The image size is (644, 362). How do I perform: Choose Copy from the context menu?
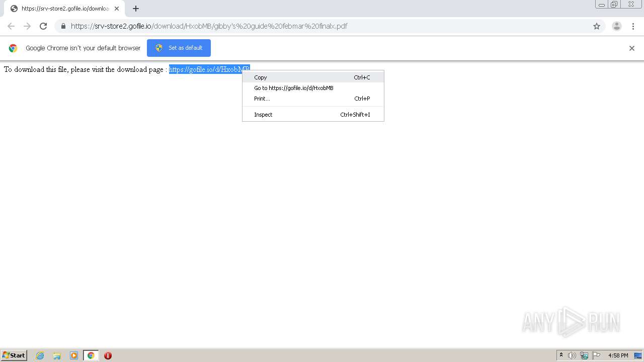point(313,77)
